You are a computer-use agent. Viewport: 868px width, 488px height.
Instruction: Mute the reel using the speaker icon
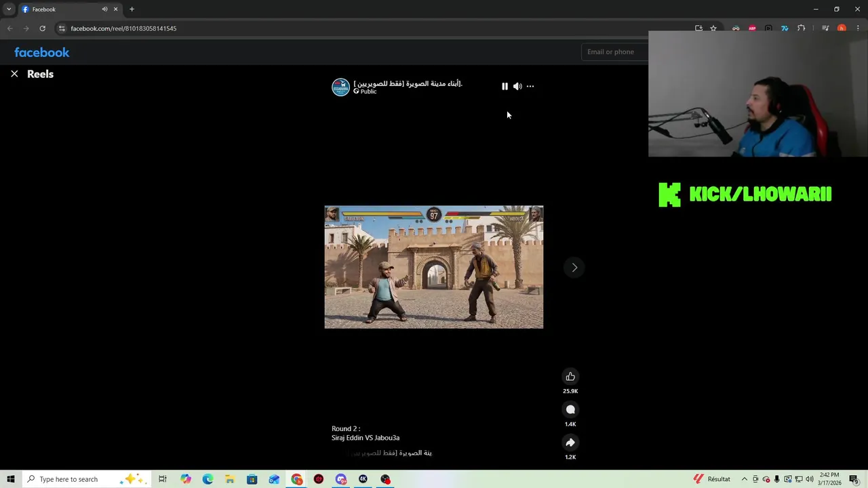click(x=517, y=86)
